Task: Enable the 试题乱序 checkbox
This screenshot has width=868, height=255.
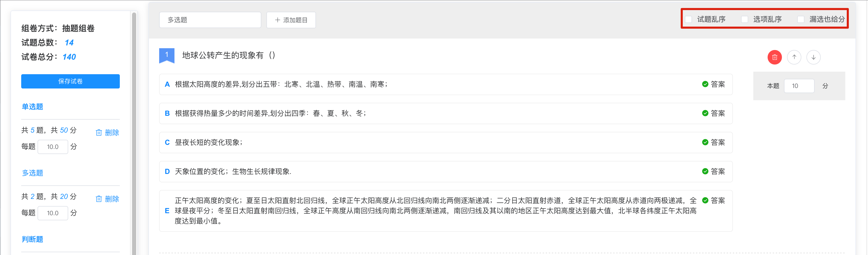Action: pos(688,19)
